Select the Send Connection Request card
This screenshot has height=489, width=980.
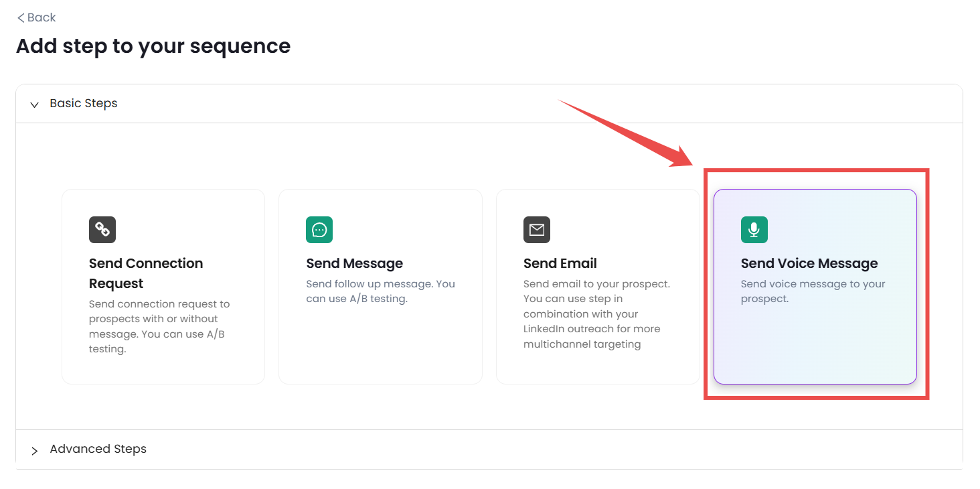(x=163, y=287)
